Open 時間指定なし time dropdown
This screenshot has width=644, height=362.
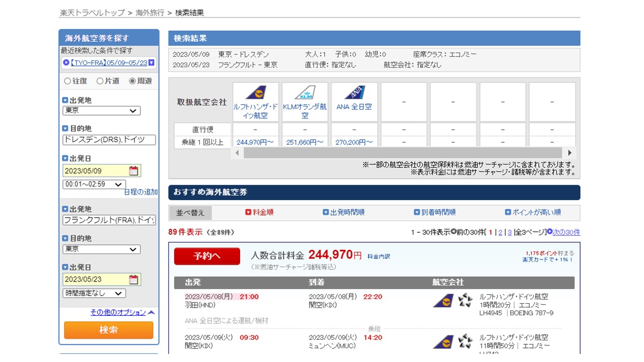pos(94,293)
